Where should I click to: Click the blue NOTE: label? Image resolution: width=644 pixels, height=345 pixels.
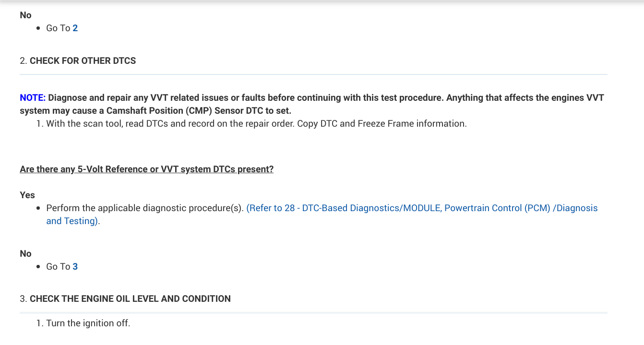(33, 98)
